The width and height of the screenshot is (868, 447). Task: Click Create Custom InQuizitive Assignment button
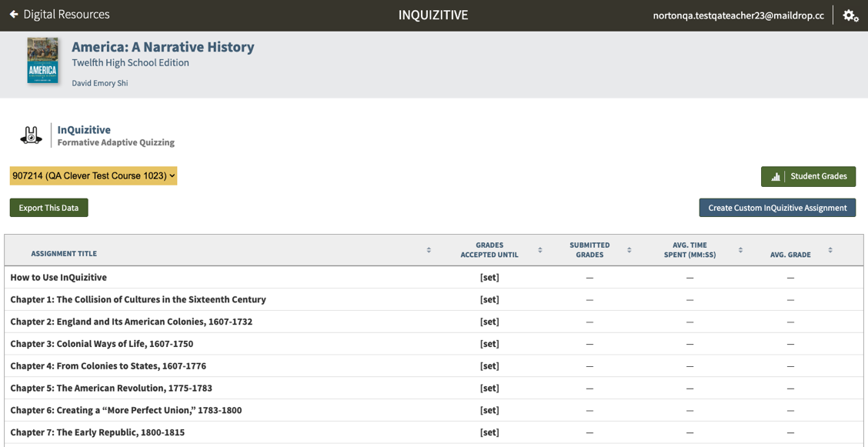coord(777,208)
